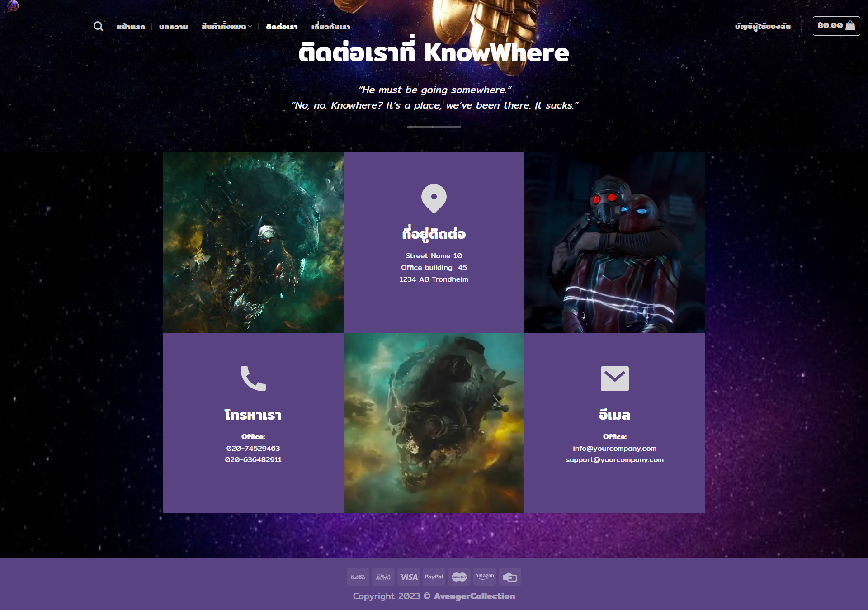Click the Avengers logo in top corner
Viewport: 868px width, 610px height.
coord(13,5)
